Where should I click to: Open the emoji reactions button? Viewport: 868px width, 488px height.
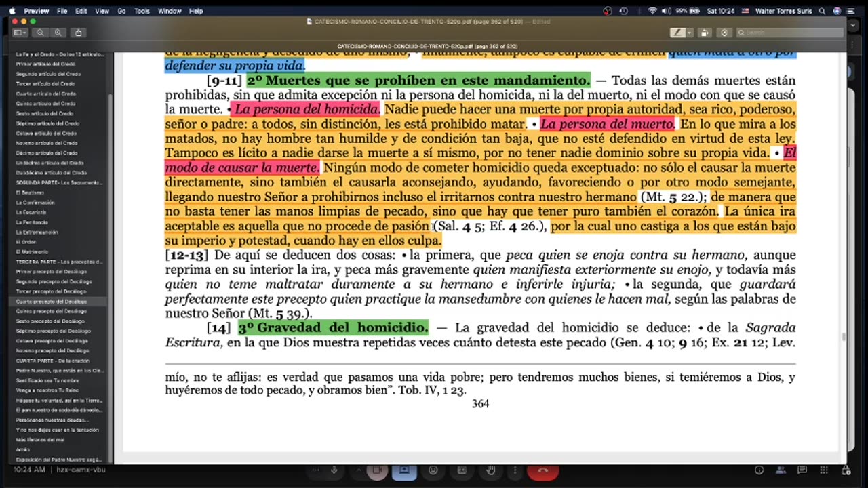pos(433,470)
